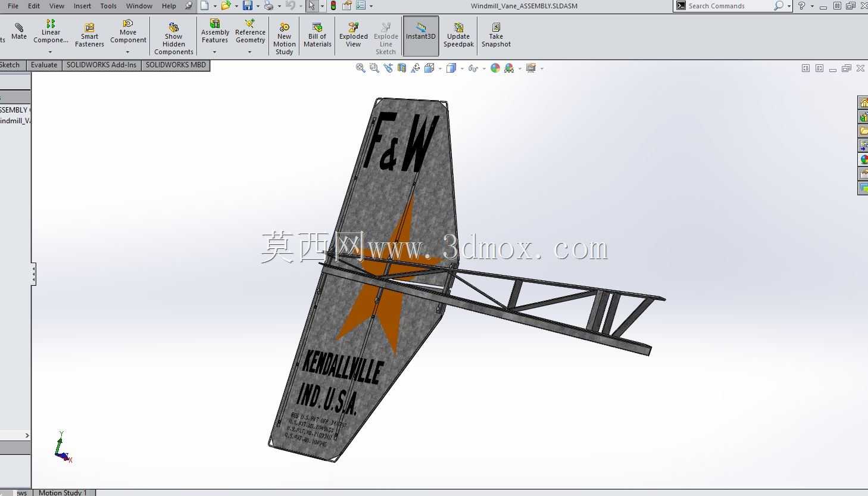Open Smart Fasteners tool
Viewport: 868px width, 496px height.
pyautogui.click(x=89, y=36)
